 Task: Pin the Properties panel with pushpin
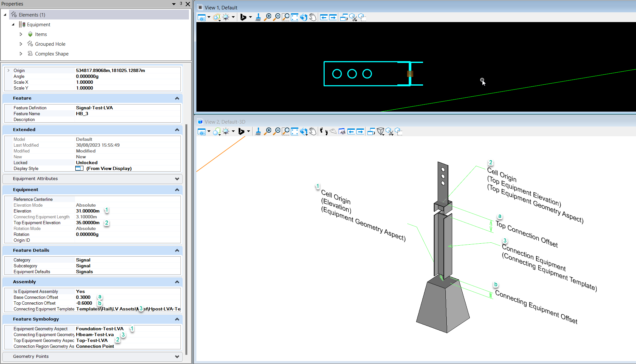(x=181, y=4)
